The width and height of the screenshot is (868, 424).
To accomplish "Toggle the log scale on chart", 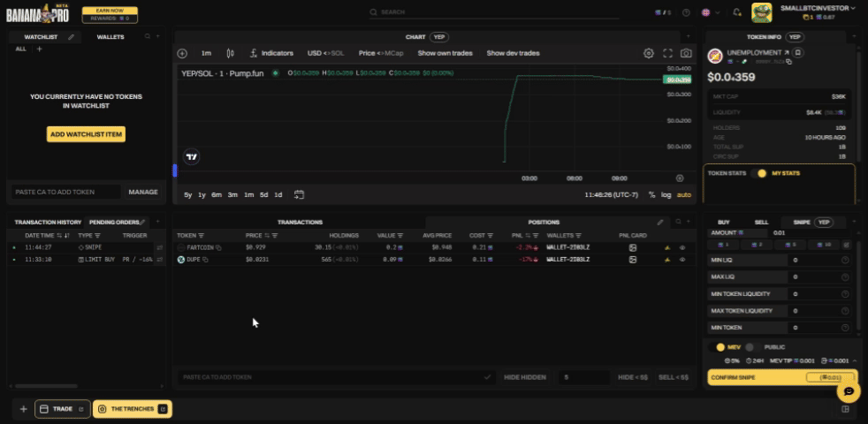I will (x=666, y=194).
